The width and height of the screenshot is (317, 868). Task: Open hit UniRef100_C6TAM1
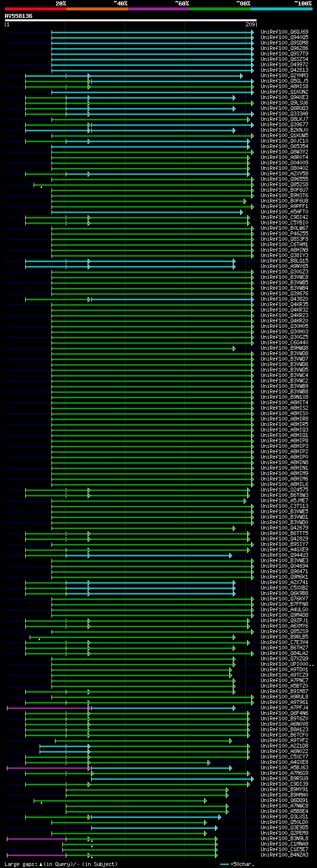click(x=284, y=244)
